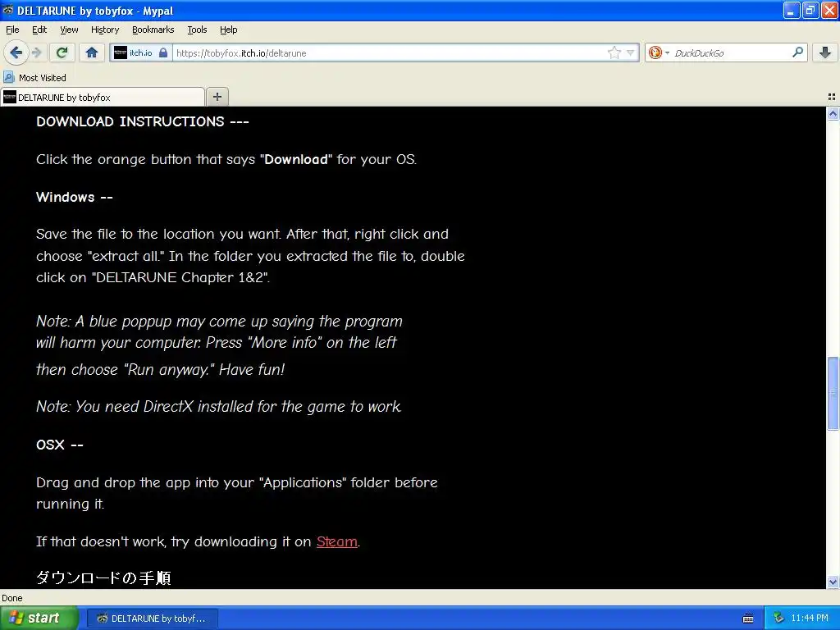Open the Tools menu
The image size is (840, 630).
197,30
